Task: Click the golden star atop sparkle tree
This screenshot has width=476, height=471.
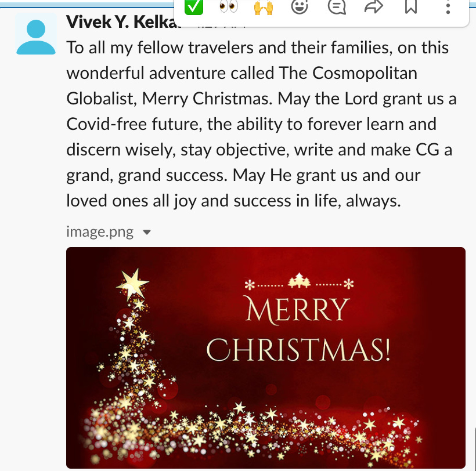Action: (133, 284)
